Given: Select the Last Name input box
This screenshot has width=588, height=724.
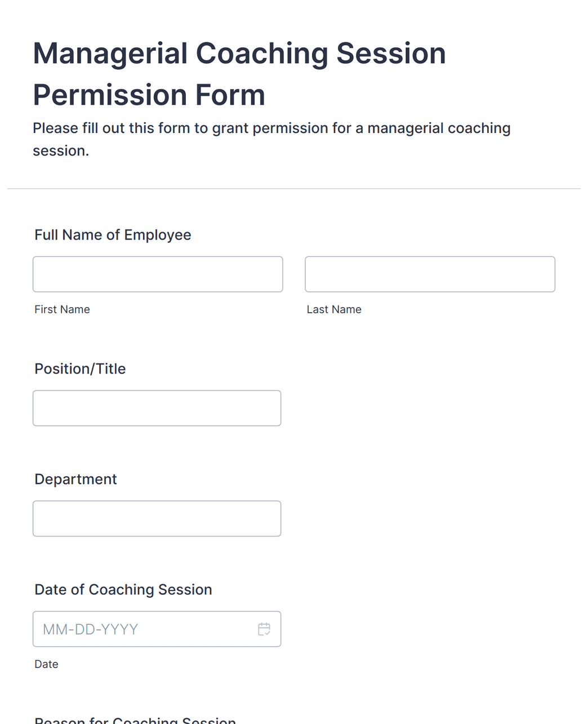Looking at the screenshot, I should (x=430, y=274).
